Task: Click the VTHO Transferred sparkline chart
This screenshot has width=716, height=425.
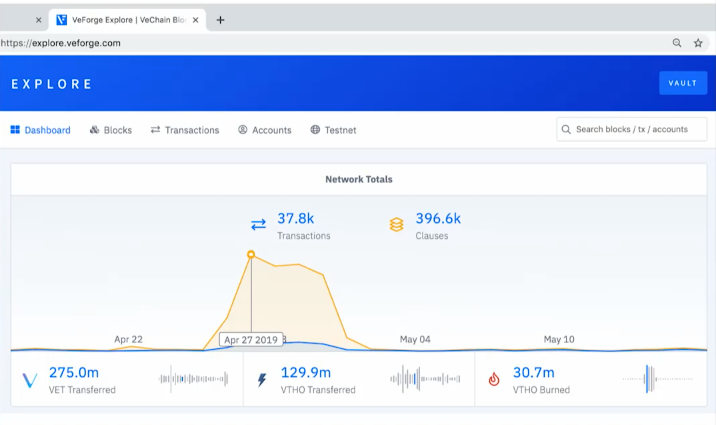Action: point(425,378)
